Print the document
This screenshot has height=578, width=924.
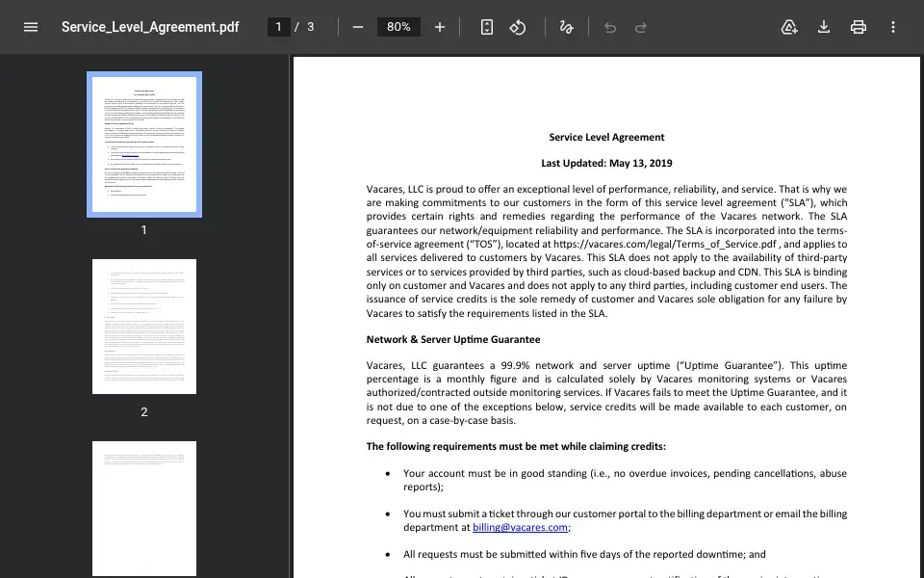pos(858,27)
